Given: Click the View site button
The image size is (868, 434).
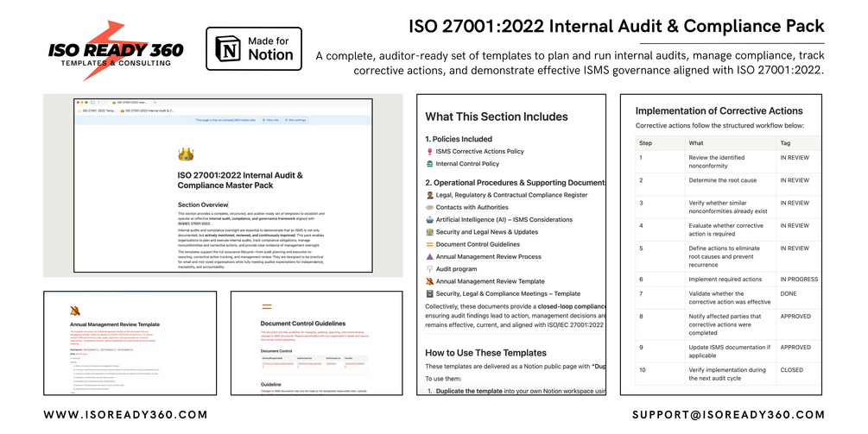Looking at the screenshot, I should pos(270,120).
